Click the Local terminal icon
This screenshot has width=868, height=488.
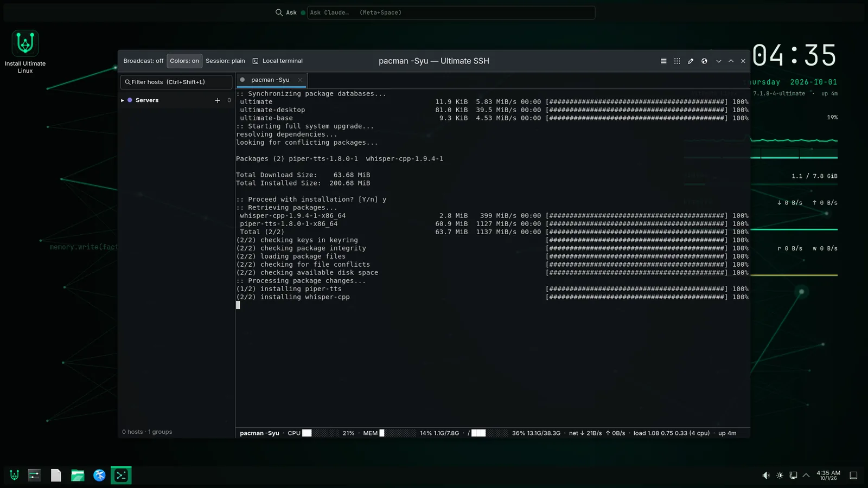[x=256, y=61]
